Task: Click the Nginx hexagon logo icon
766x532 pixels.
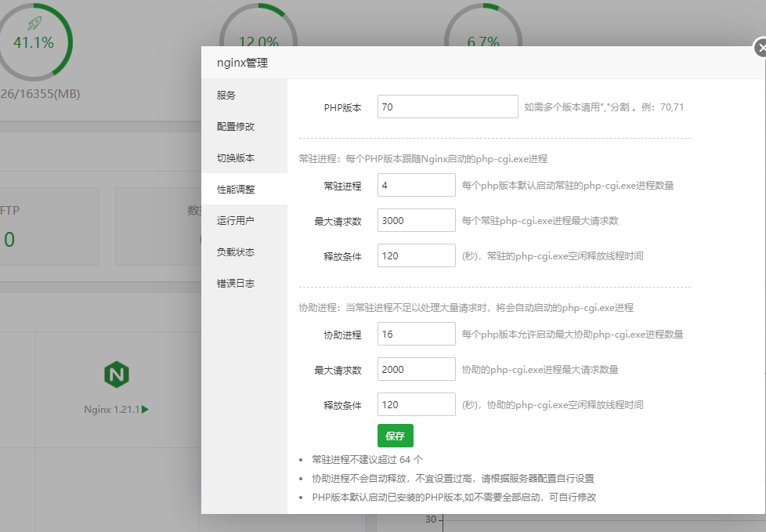Action: pyautogui.click(x=116, y=375)
